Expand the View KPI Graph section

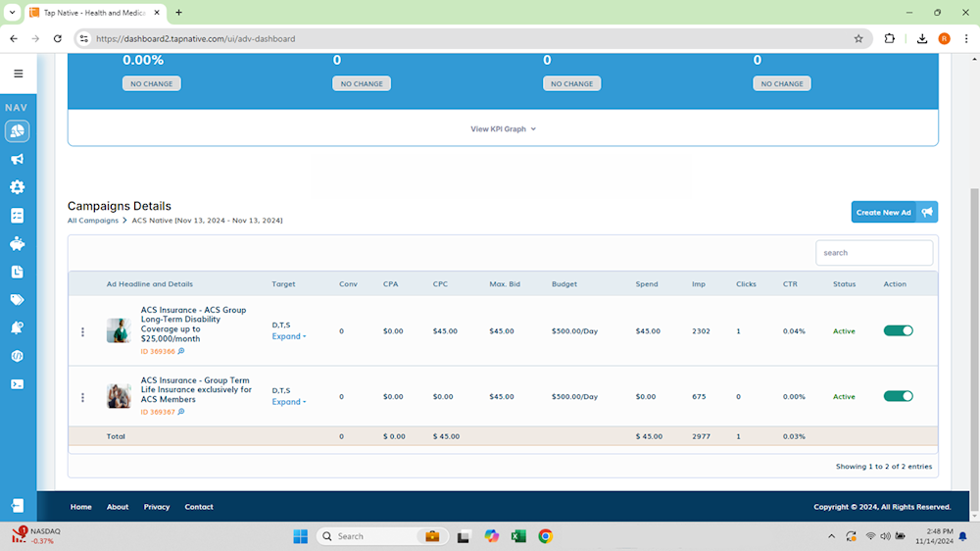(x=503, y=128)
